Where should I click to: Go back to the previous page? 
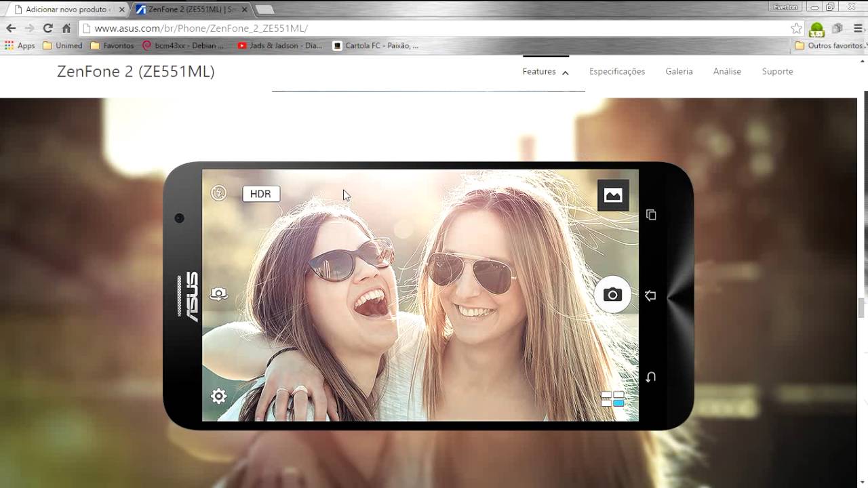(11, 28)
